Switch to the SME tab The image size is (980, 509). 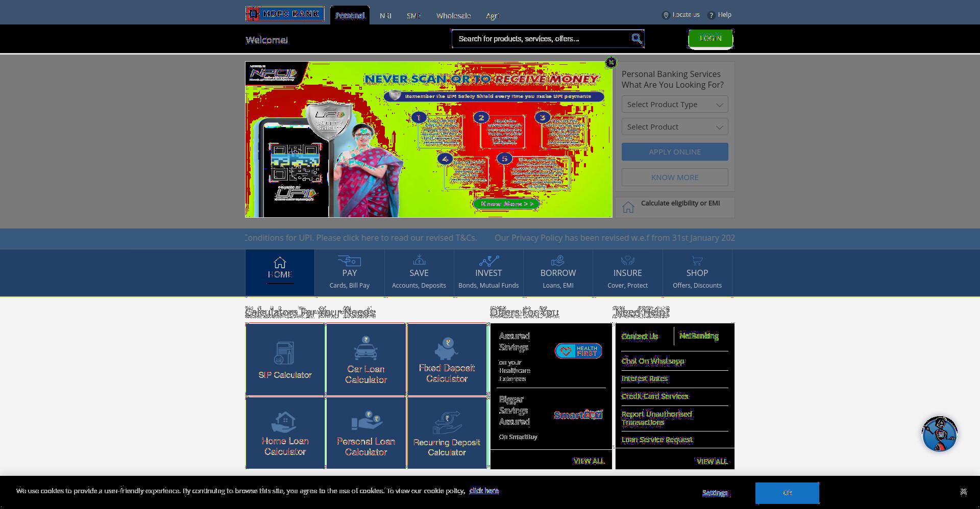414,16
